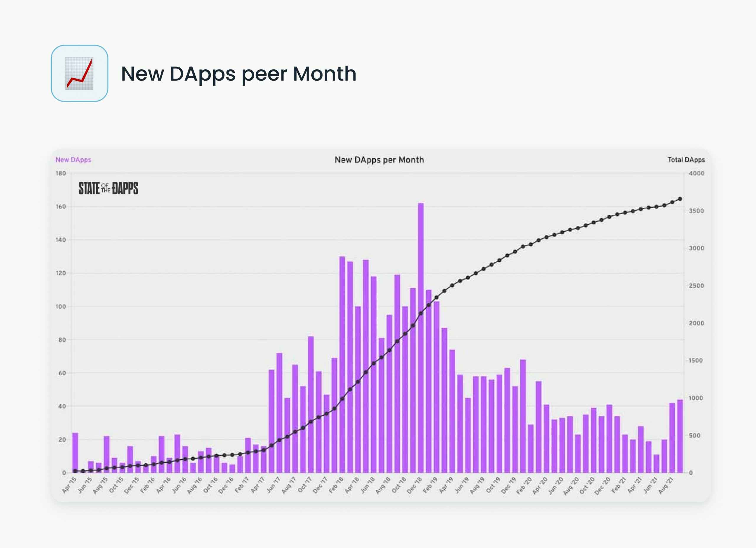Click the '80' left axis value
The height and width of the screenshot is (548, 756).
pos(62,339)
